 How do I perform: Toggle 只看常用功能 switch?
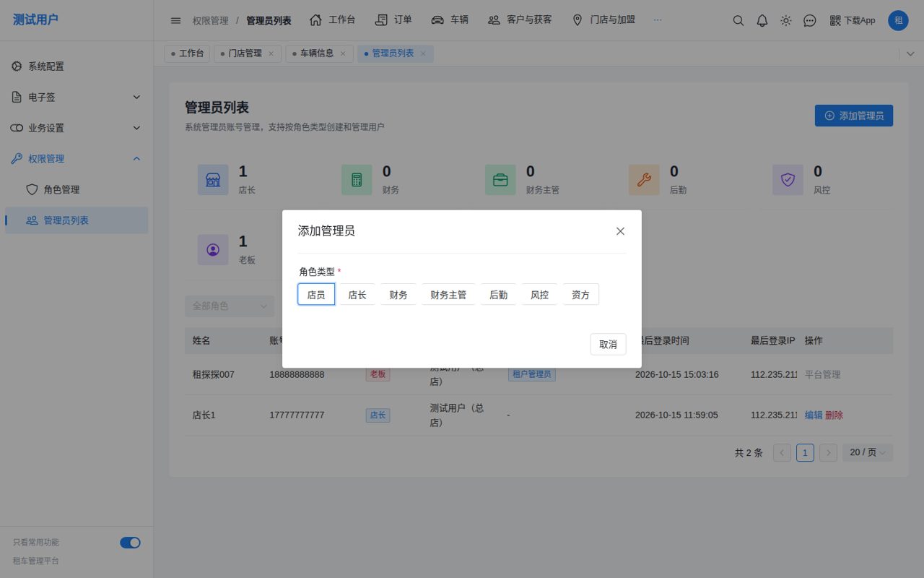(130, 543)
